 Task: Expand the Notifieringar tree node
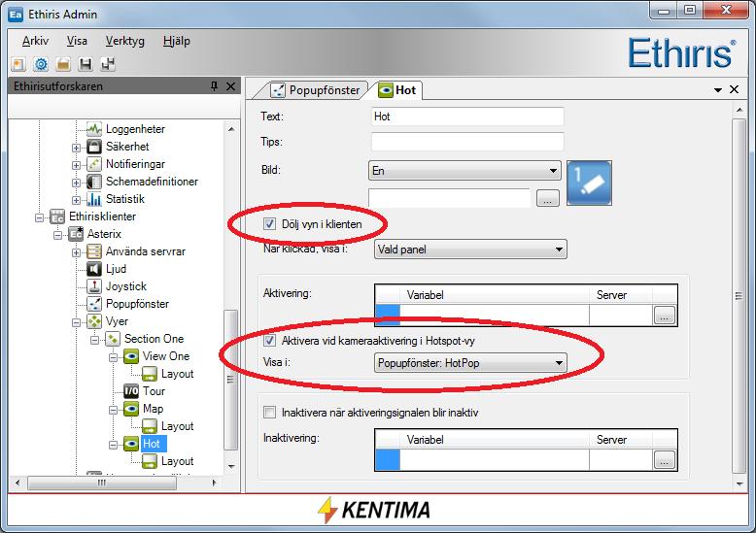click(76, 165)
